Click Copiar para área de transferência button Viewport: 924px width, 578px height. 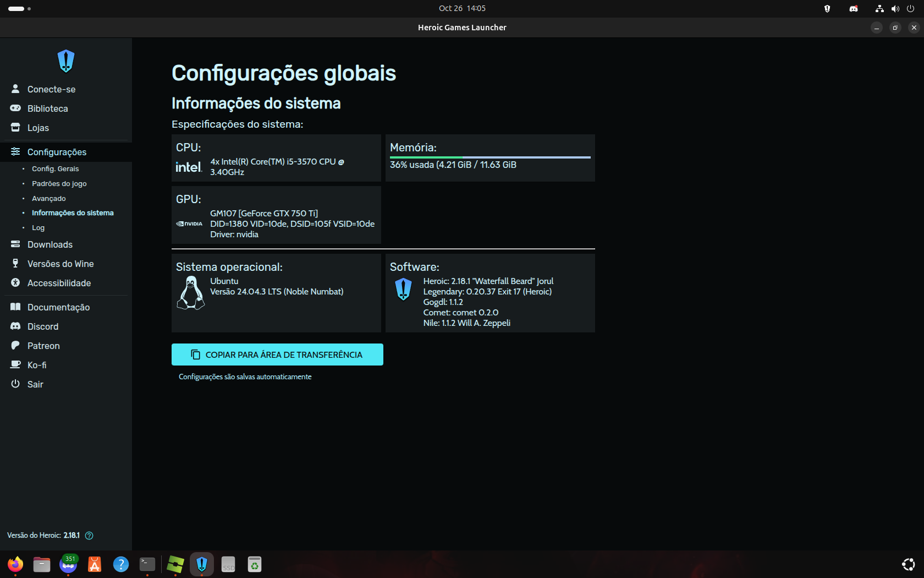tap(277, 355)
